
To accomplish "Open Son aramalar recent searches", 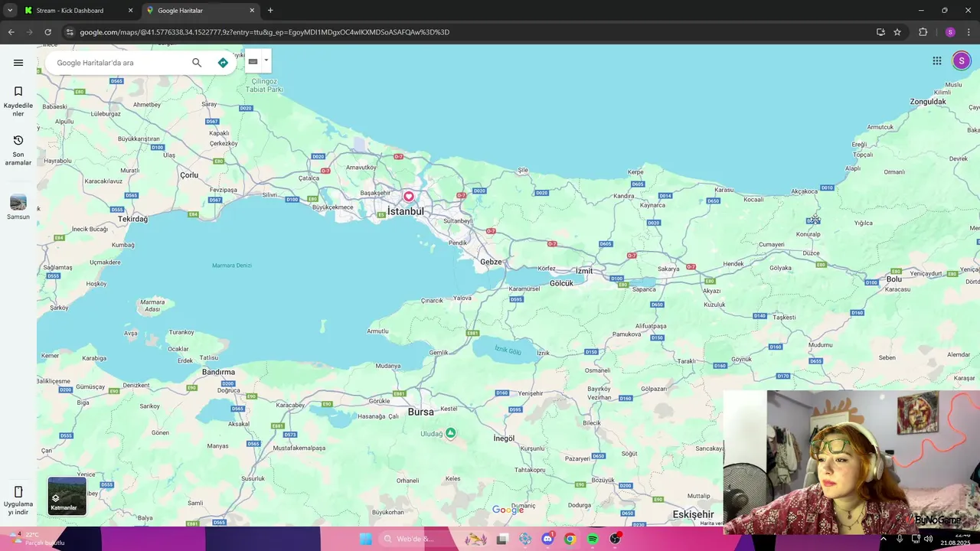I will (x=18, y=150).
